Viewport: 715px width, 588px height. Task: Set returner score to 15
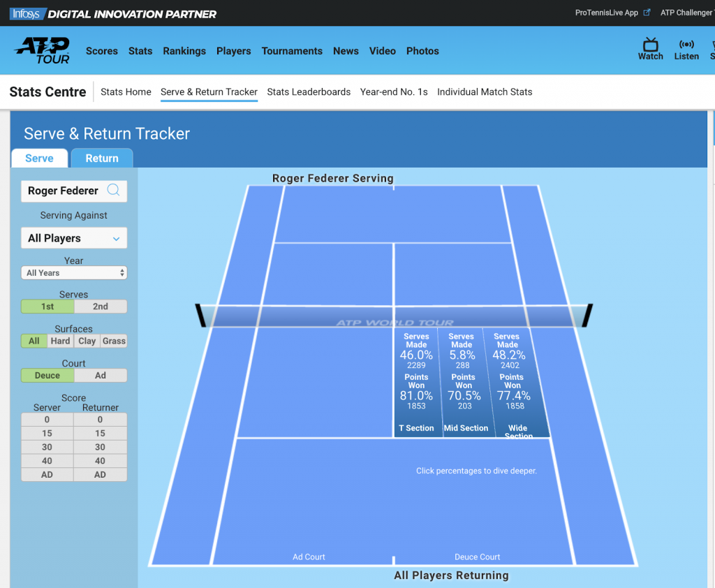(x=101, y=434)
